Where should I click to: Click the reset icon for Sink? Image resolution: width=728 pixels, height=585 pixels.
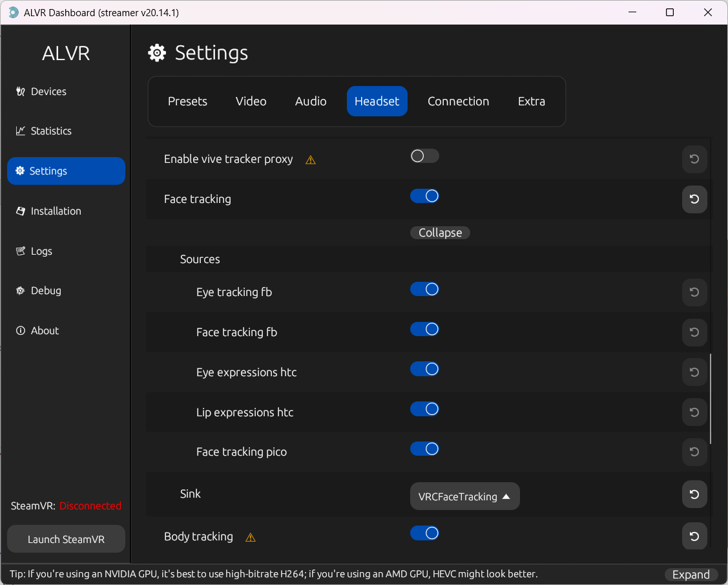point(694,495)
